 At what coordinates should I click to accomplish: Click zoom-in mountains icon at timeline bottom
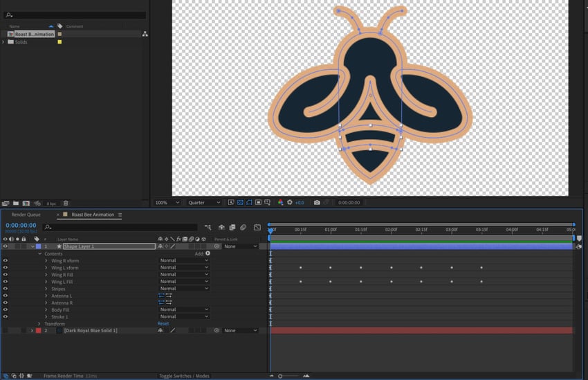[x=306, y=376]
